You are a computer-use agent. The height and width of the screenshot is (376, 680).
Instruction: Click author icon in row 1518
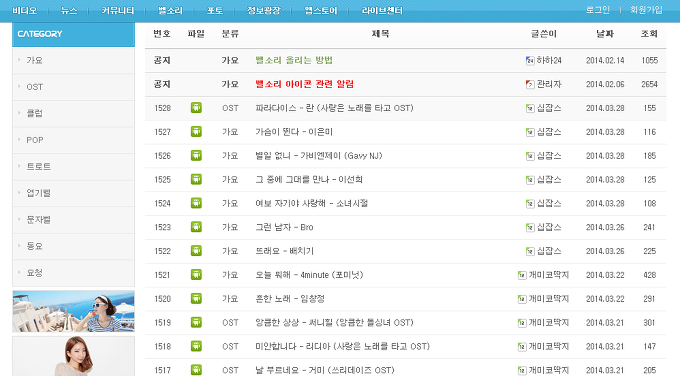(522, 347)
